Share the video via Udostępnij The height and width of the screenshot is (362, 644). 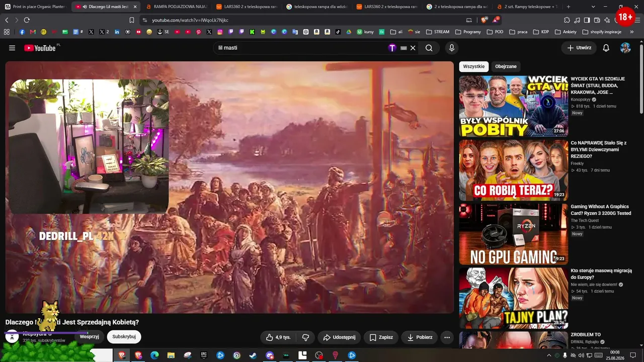(x=339, y=337)
